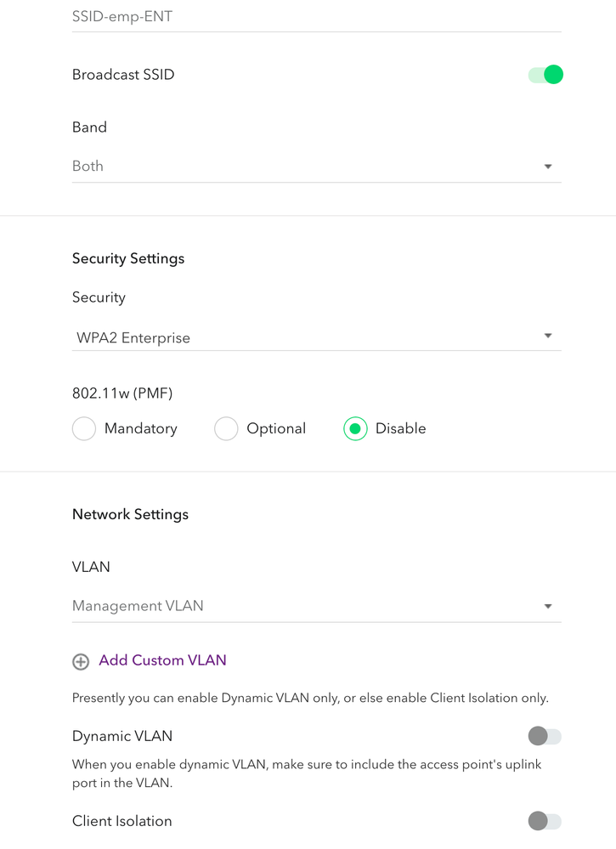Open the VLAN dropdown arrow
616x849 pixels.
tap(548, 607)
